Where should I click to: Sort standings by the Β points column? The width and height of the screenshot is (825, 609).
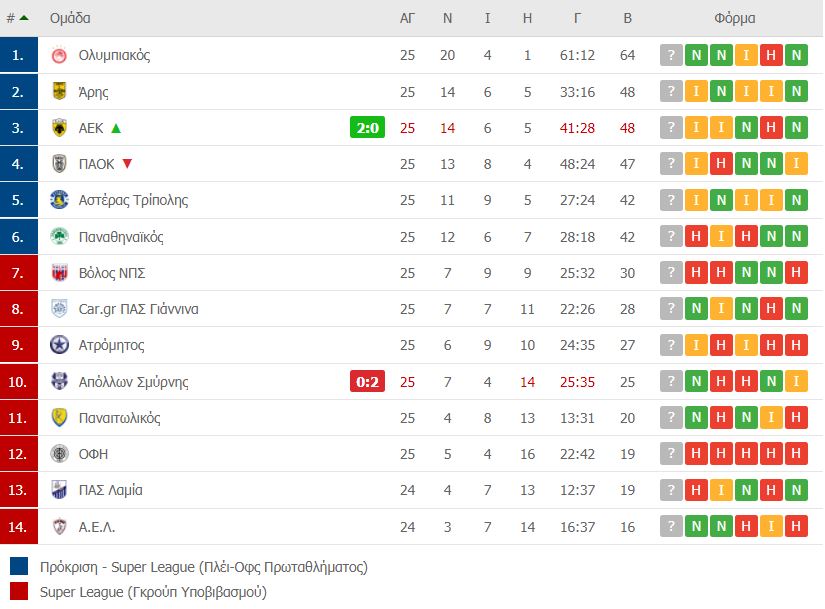coord(627,18)
